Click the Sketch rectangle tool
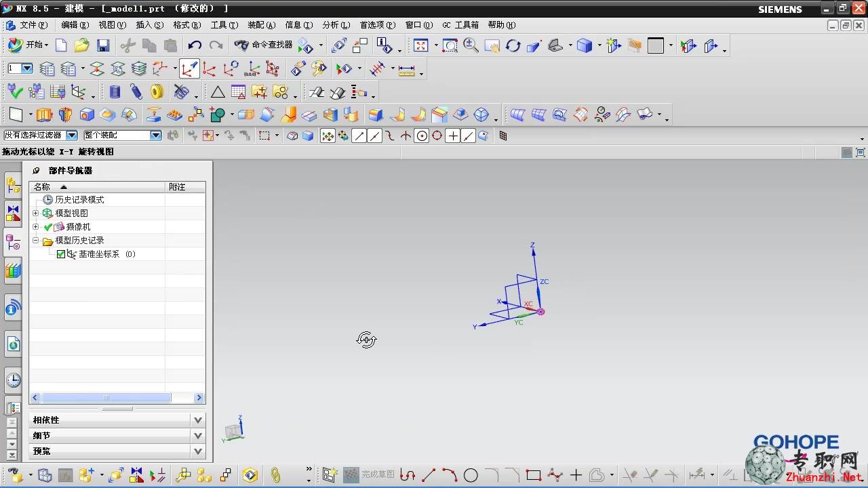Screen dimensions: 868x488 pos(534,475)
